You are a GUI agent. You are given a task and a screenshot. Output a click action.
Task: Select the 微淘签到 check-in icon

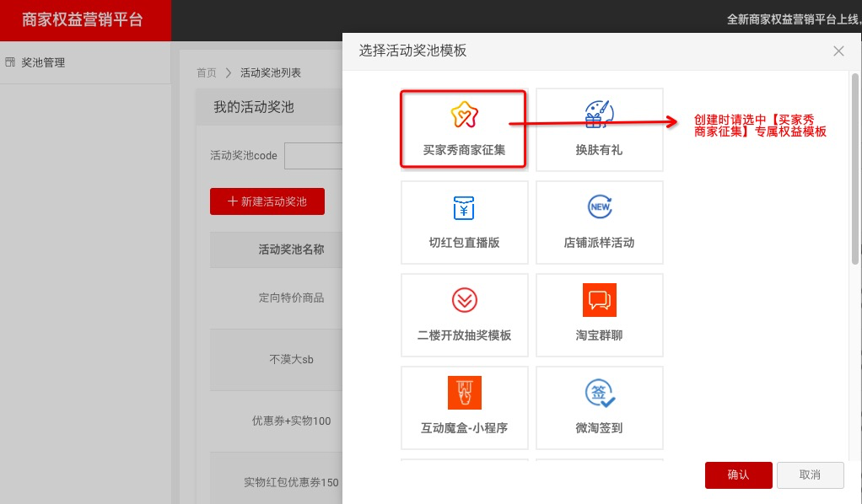point(600,393)
